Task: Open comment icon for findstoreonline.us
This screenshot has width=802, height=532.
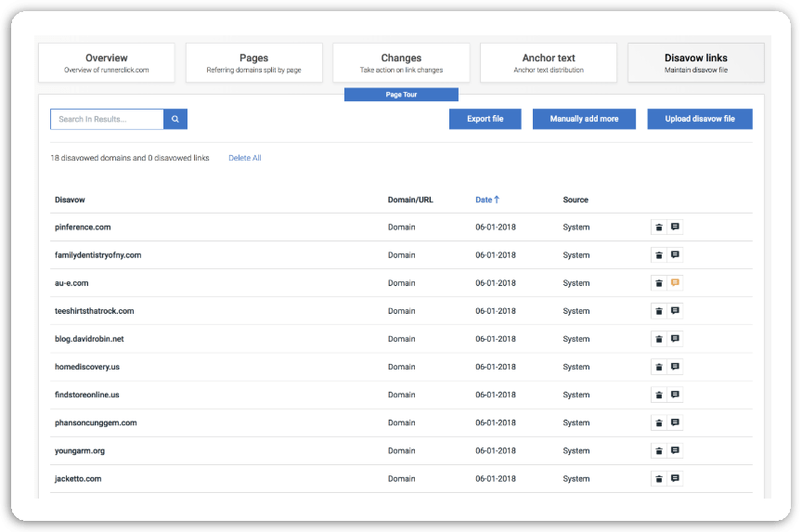Action: (675, 395)
